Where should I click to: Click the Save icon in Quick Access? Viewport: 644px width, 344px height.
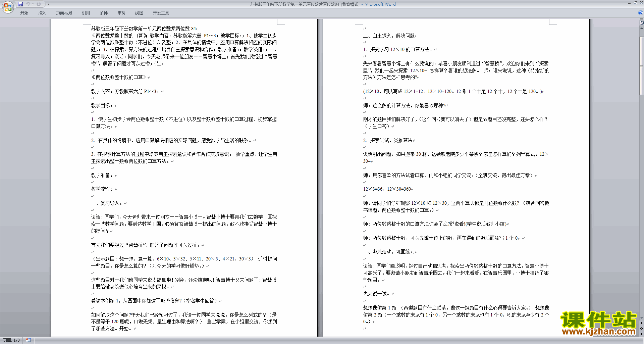[20, 4]
